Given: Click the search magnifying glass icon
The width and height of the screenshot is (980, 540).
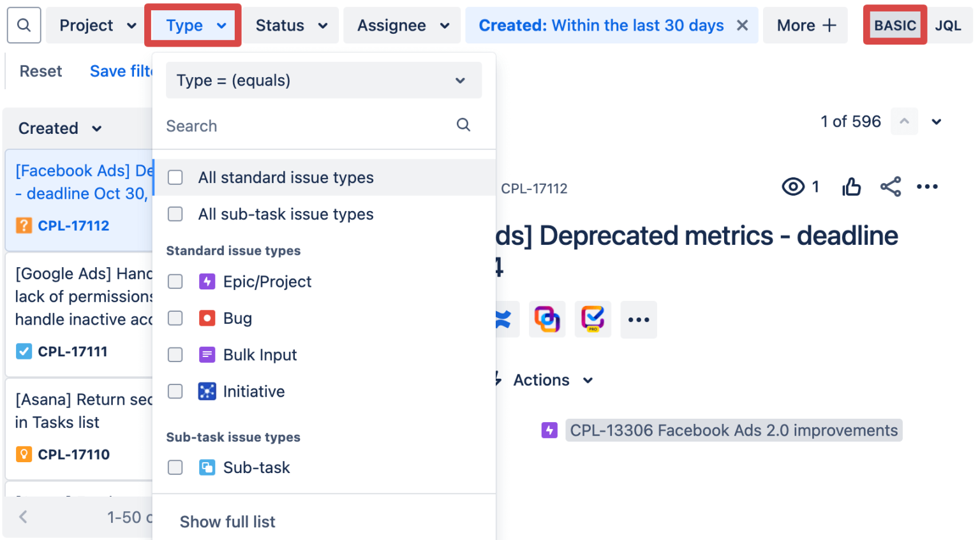Looking at the screenshot, I should point(24,25).
